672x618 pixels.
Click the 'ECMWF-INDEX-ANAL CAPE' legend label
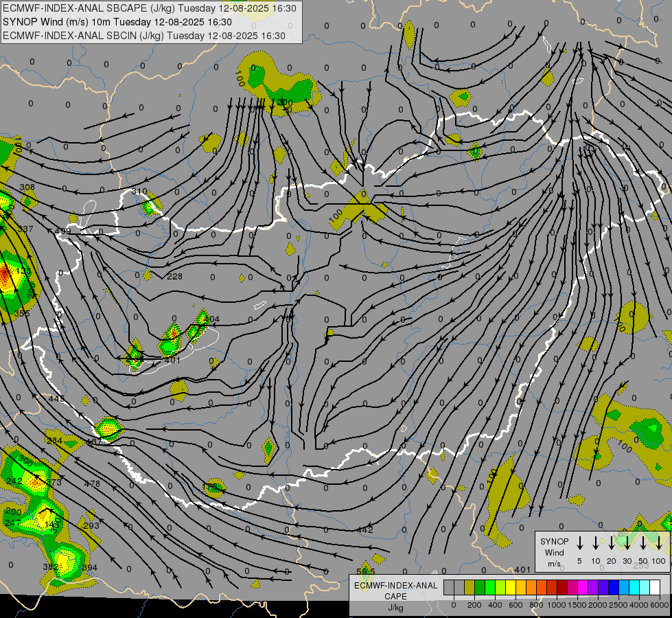(395, 591)
